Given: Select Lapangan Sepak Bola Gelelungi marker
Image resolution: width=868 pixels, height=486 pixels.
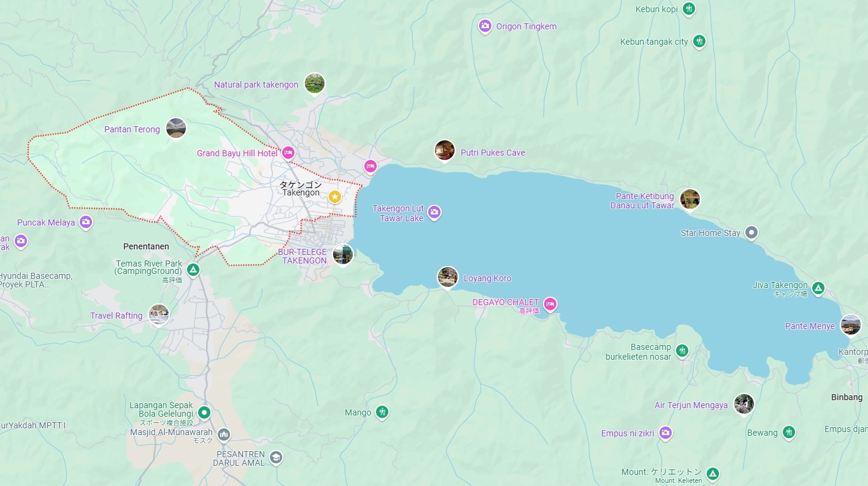Looking at the screenshot, I should [204, 412].
